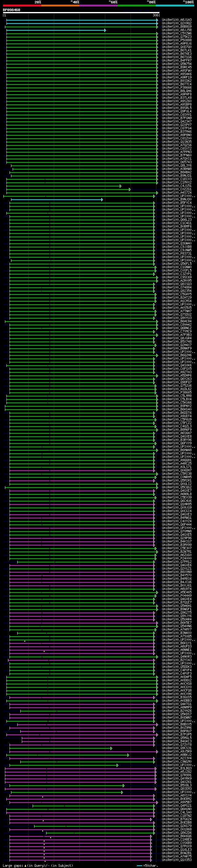The height and width of the screenshot is (868, 197).
Task: Open UniRef100_P50888 hit
Action: [177, 40]
